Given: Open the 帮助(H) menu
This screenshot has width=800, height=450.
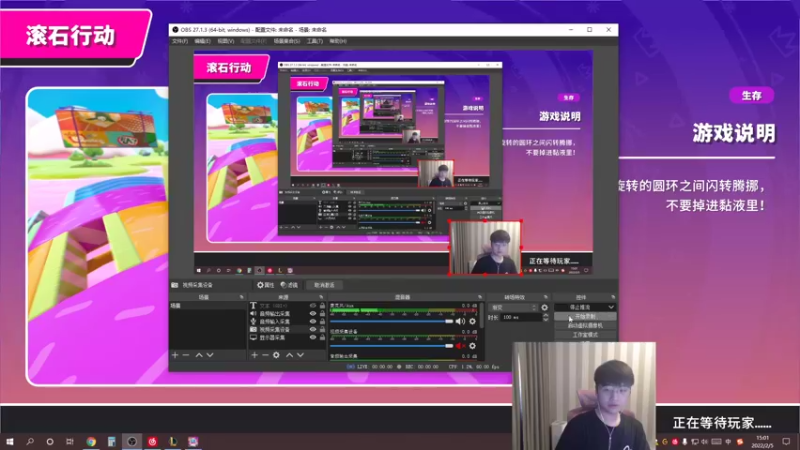Looking at the screenshot, I should pos(338,41).
